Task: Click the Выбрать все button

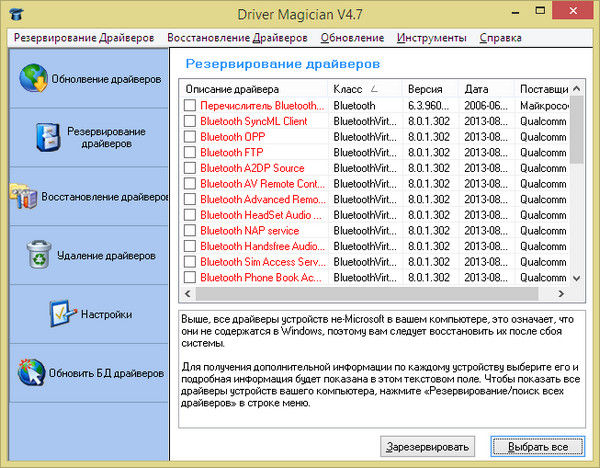Action: (537, 445)
